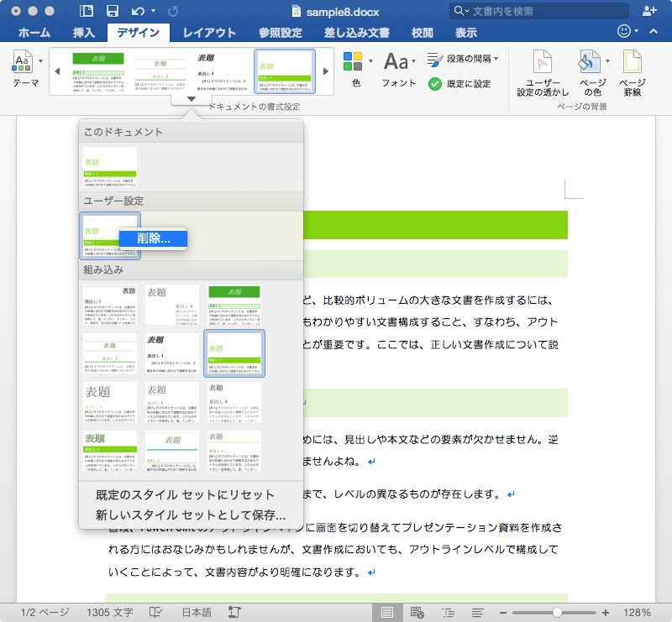Expand the Page Color dropdown arrow
This screenshot has height=622, width=672.
[x=607, y=61]
